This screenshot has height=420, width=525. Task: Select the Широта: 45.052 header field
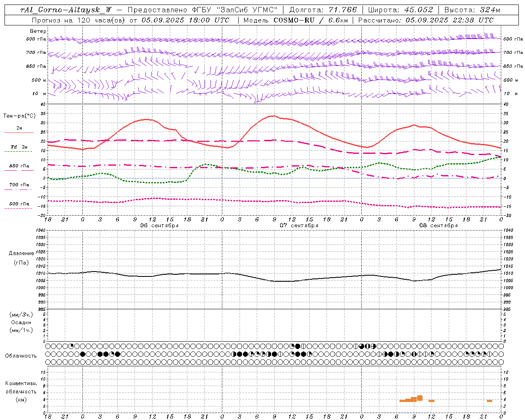(x=400, y=10)
